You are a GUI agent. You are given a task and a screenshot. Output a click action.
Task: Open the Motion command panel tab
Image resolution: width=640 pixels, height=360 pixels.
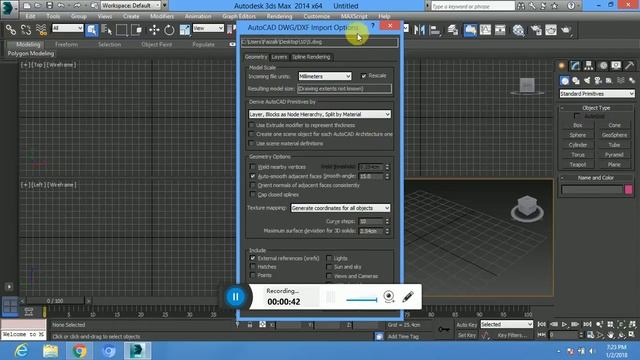[x=603, y=66]
